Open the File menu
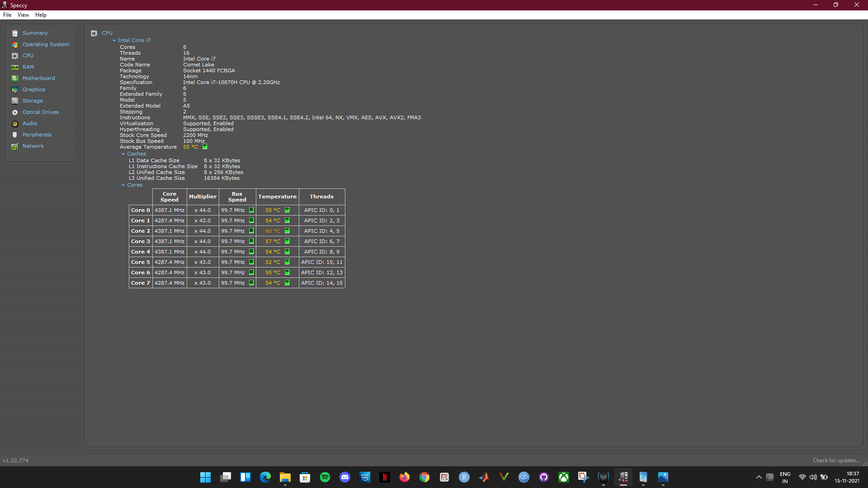868x488 pixels. (x=7, y=15)
